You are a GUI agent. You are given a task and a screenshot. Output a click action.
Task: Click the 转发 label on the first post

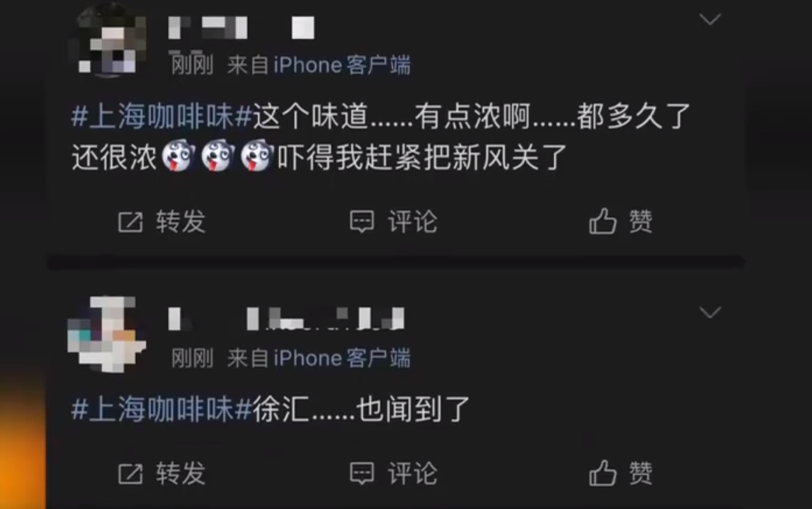tap(181, 221)
